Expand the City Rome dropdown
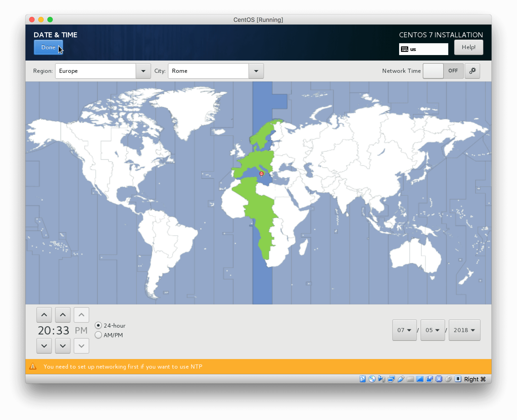Image resolution: width=517 pixels, height=420 pixels. coord(256,71)
